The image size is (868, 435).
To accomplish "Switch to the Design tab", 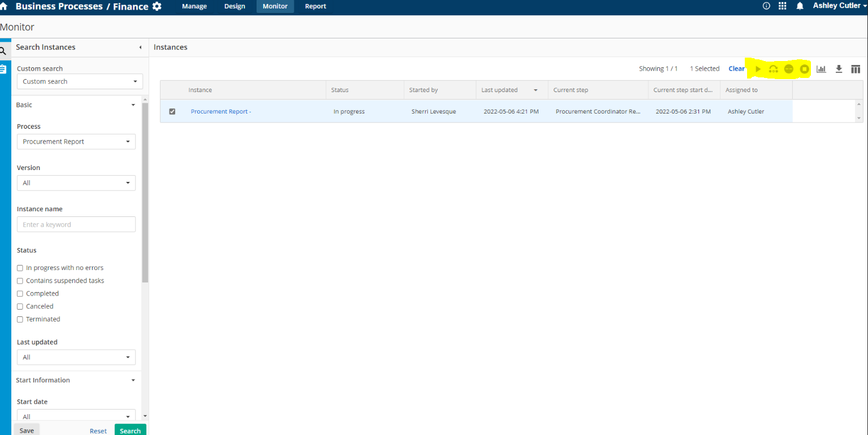I will pyautogui.click(x=235, y=6).
